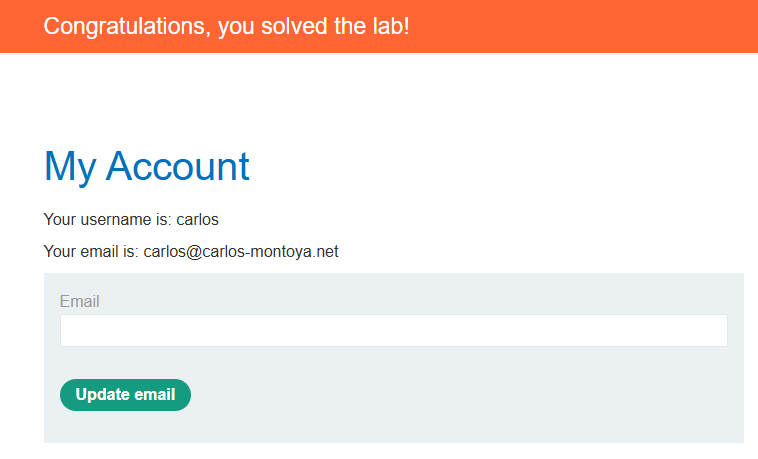The width and height of the screenshot is (758, 459).
Task: Click the 'Your username is:' label text
Action: 108,219
